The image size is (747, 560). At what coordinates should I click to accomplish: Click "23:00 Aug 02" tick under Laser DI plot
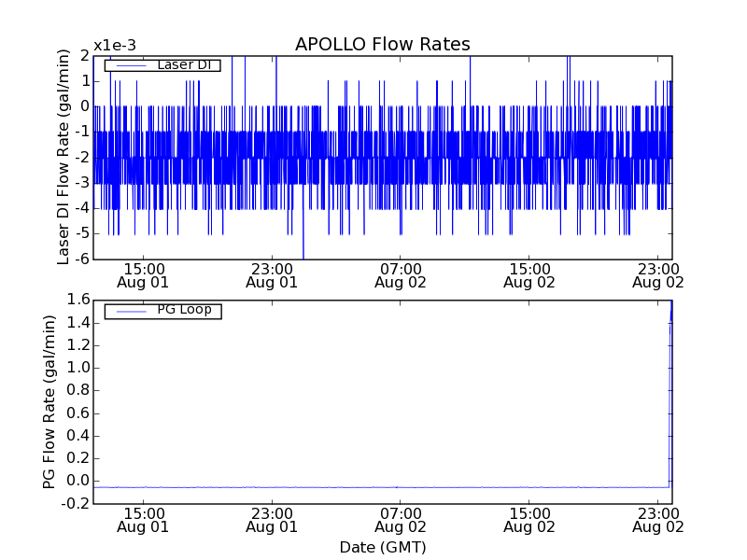click(x=658, y=276)
